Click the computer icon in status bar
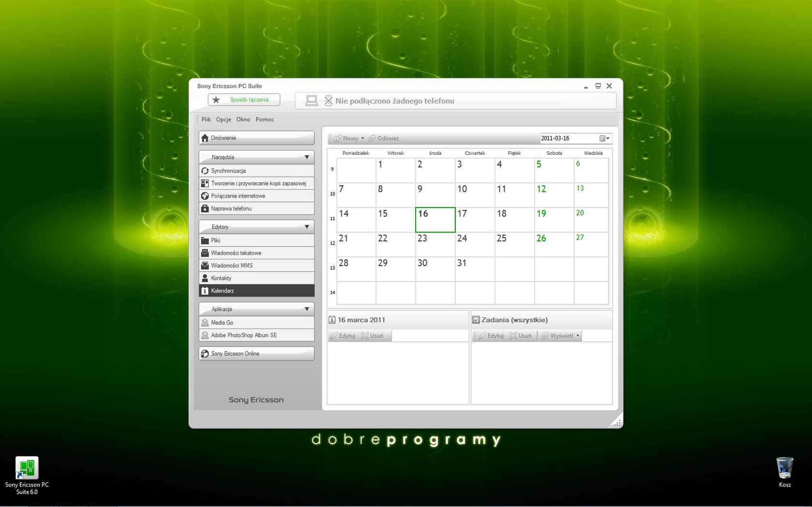Viewport: 812px width, 507px height. [x=312, y=101]
